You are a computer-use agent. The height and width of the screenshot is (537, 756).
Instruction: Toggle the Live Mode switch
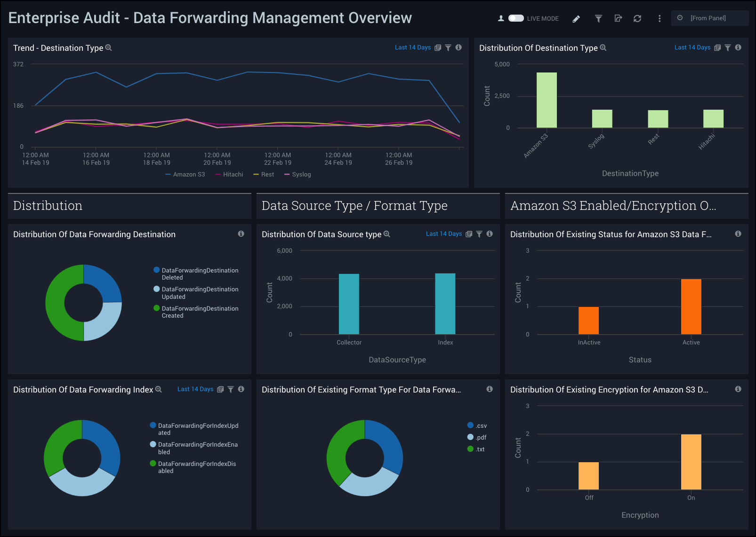(x=516, y=18)
